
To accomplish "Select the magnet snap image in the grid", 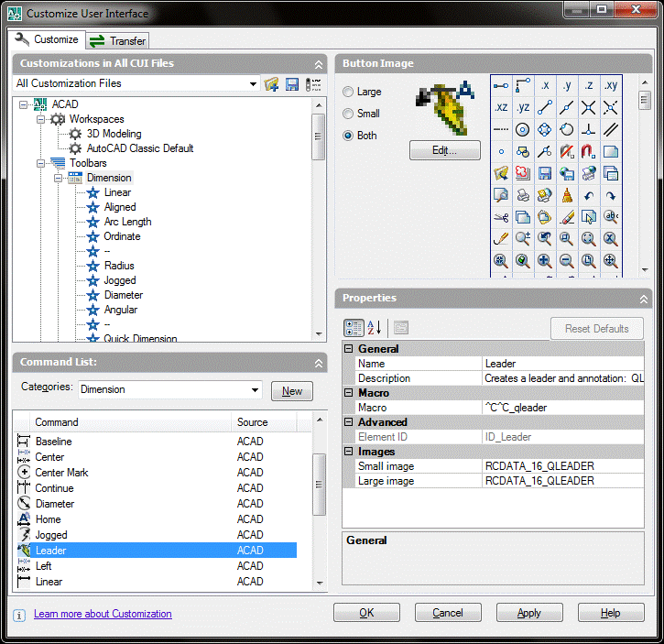I will click(x=589, y=151).
